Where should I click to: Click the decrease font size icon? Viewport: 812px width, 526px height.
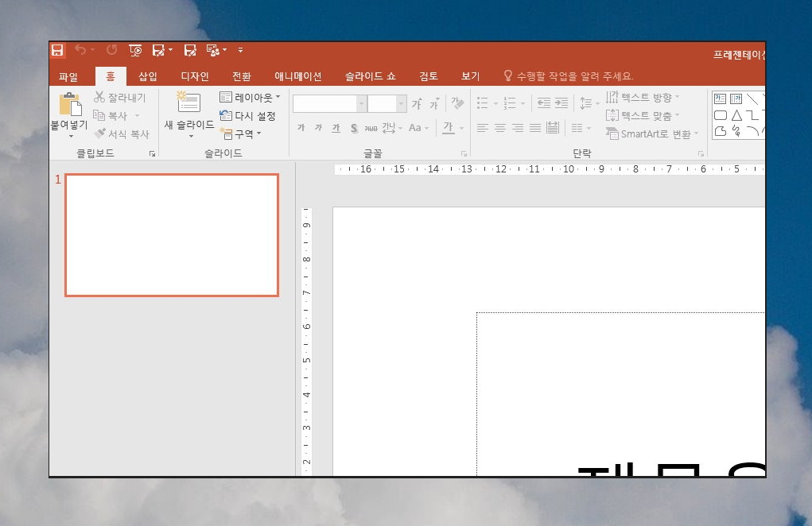[x=434, y=103]
